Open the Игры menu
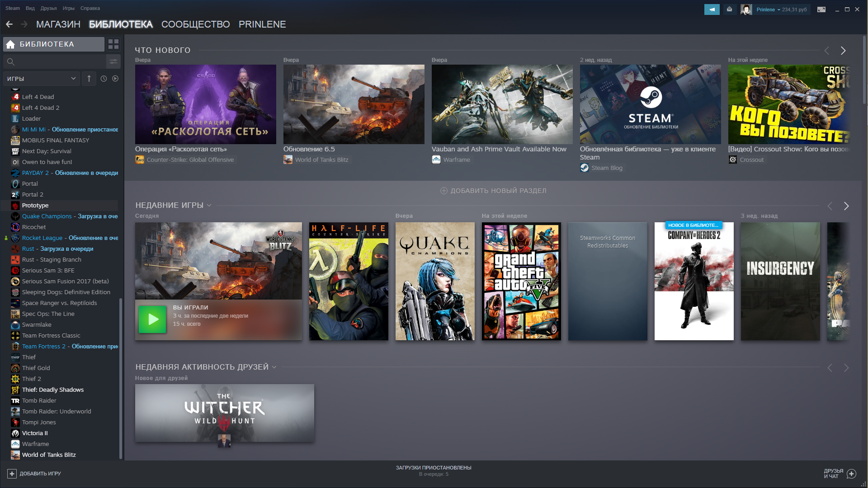Viewport: 868px width, 488px height. point(69,8)
